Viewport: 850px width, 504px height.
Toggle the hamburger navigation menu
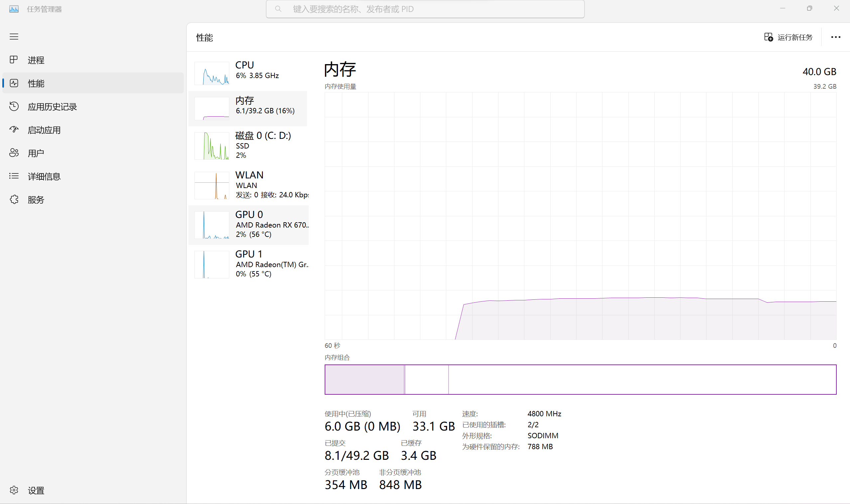click(x=14, y=37)
